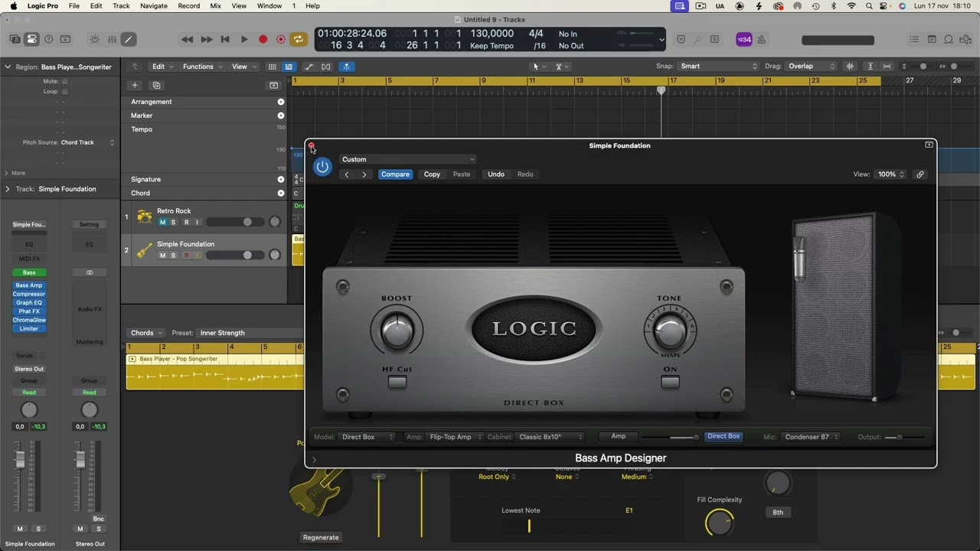Open the Record menu
980x551 pixels.
pyautogui.click(x=188, y=6)
